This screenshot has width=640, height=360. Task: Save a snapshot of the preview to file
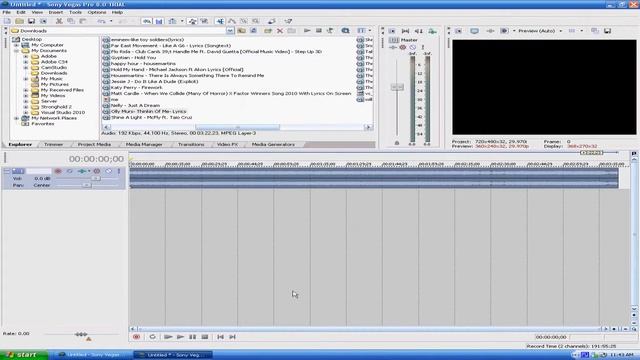pos(608,31)
